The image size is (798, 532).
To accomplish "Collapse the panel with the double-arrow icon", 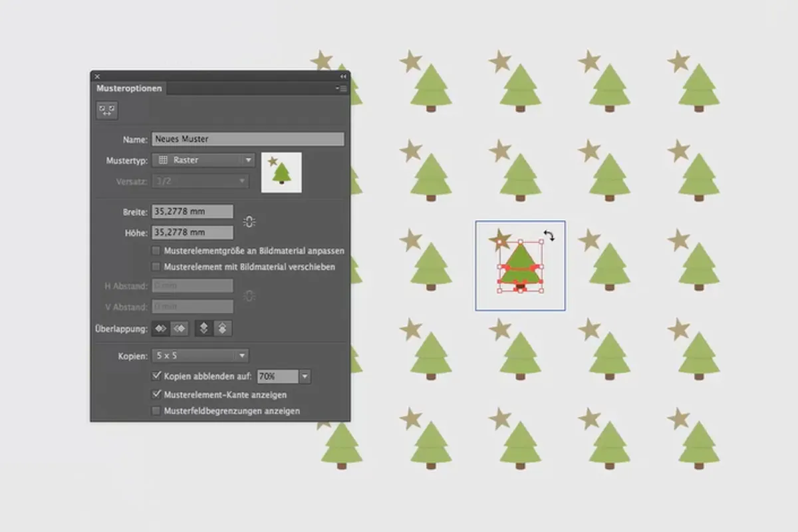I will pos(344,76).
